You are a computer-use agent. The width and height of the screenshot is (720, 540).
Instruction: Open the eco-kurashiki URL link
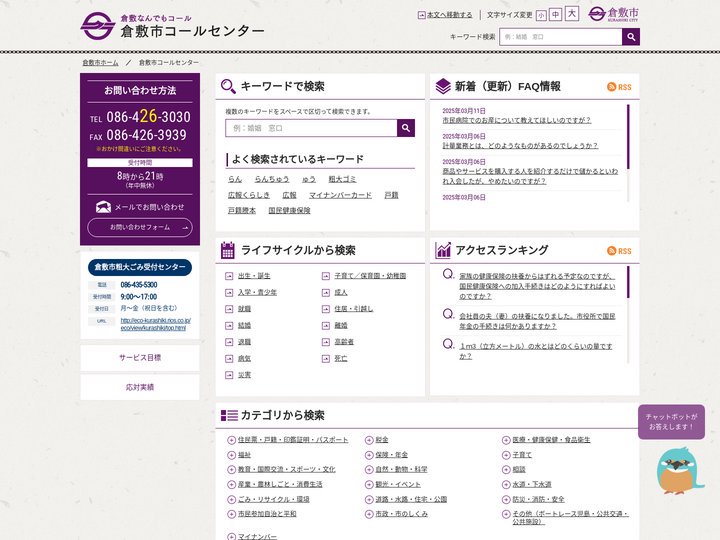156,324
